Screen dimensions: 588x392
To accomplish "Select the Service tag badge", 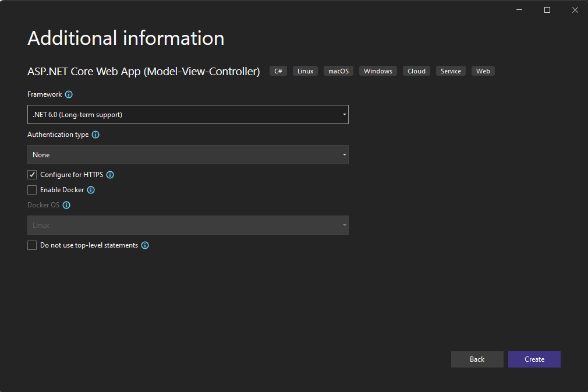I will point(451,70).
